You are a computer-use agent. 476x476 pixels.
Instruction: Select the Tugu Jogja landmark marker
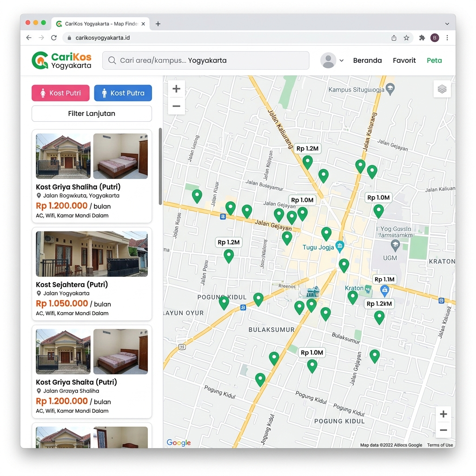pos(340,246)
